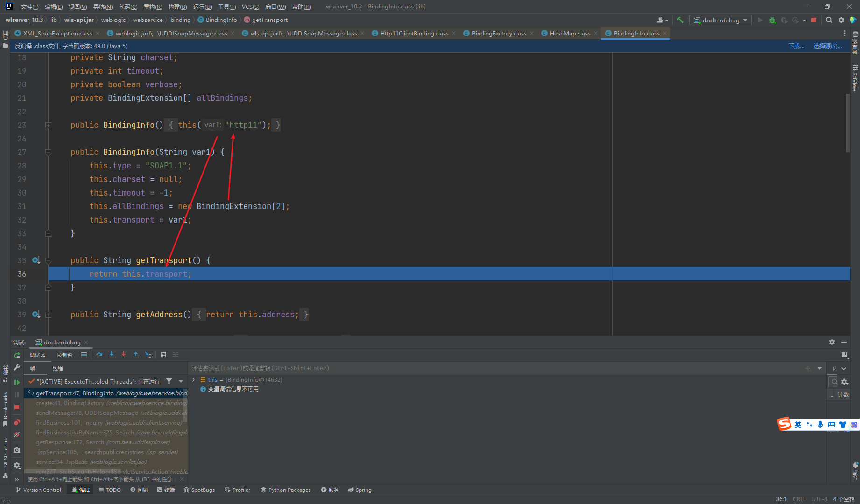Open the dockerdebug run configuration dropdown
This screenshot has height=504, width=860.
coord(720,20)
